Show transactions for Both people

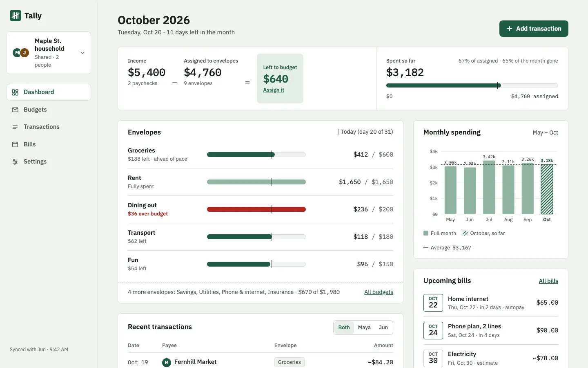tap(344, 328)
